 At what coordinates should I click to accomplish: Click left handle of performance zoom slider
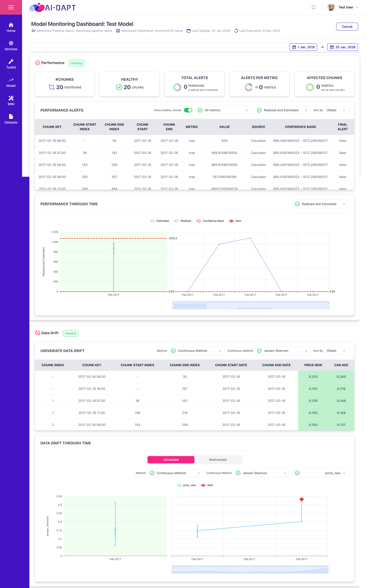click(x=173, y=306)
